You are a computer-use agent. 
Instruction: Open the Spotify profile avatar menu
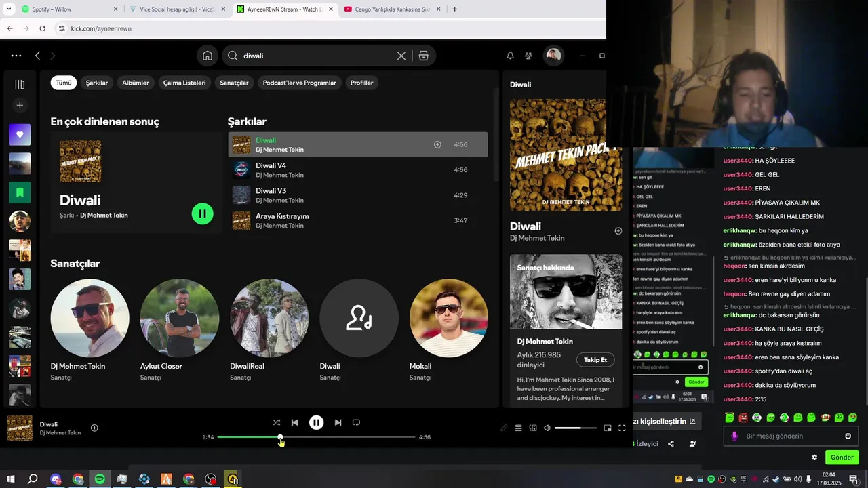pyautogui.click(x=553, y=56)
